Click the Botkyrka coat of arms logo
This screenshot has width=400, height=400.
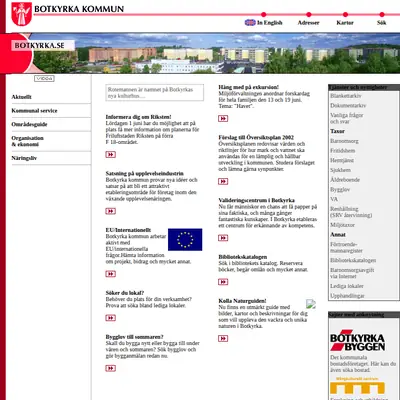pos(21,14)
